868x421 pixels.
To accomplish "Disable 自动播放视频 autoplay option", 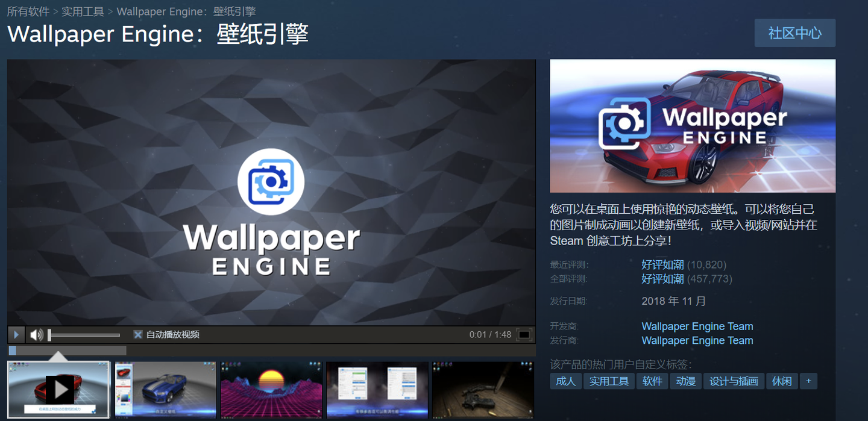I will [138, 334].
